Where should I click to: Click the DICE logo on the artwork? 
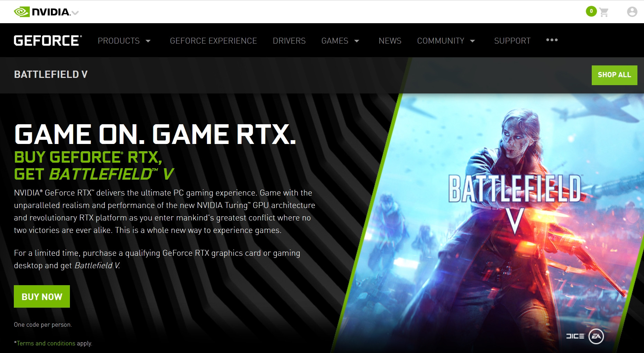tap(575, 336)
